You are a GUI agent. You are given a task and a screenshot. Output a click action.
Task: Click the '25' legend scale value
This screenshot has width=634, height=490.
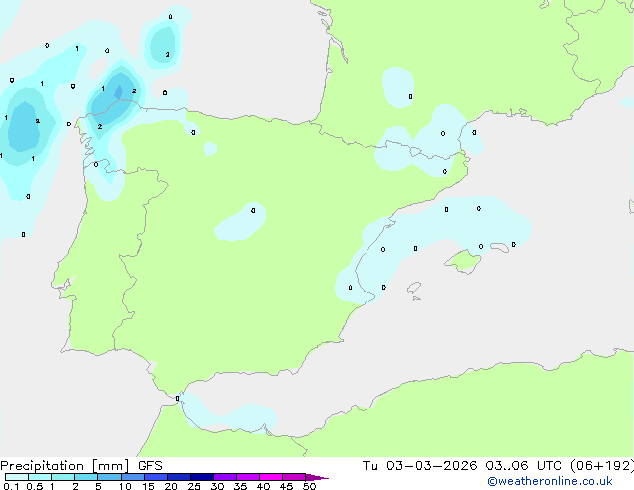194,486
